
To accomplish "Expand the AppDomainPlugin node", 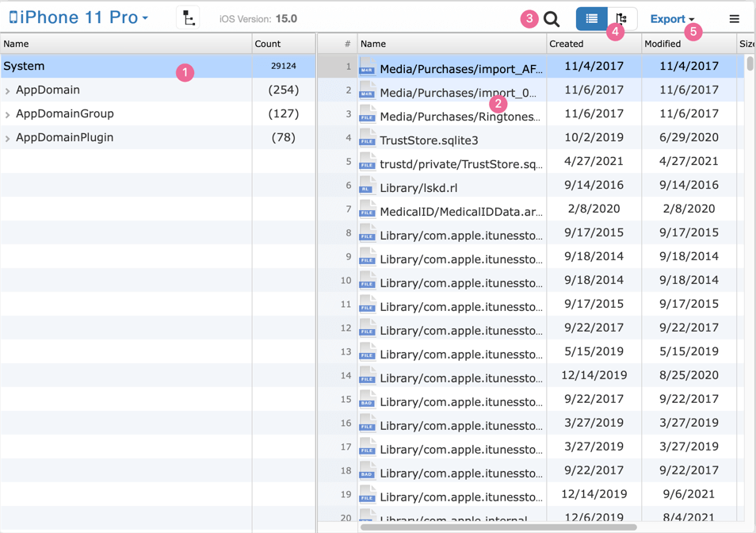I will coord(7,139).
